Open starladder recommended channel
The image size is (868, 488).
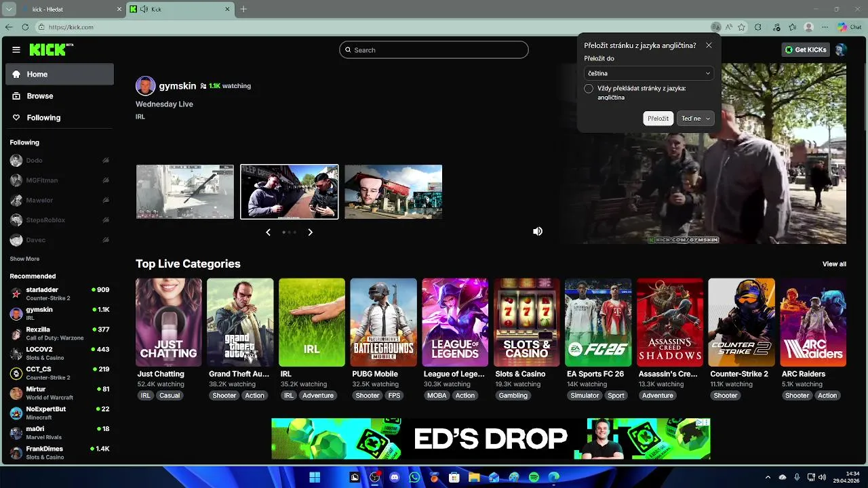point(60,293)
